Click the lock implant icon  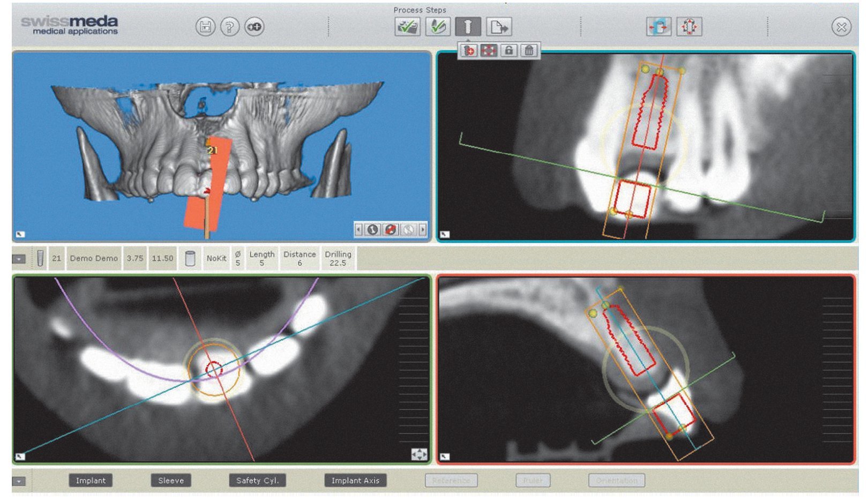509,50
